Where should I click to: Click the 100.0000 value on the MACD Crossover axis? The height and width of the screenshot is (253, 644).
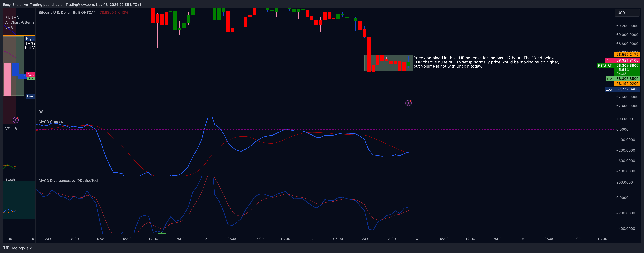[625, 119]
